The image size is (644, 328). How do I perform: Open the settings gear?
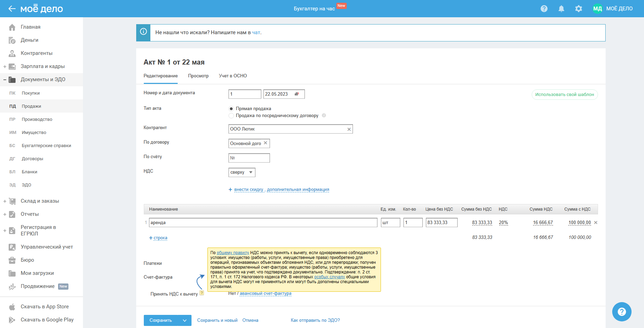coord(579,9)
